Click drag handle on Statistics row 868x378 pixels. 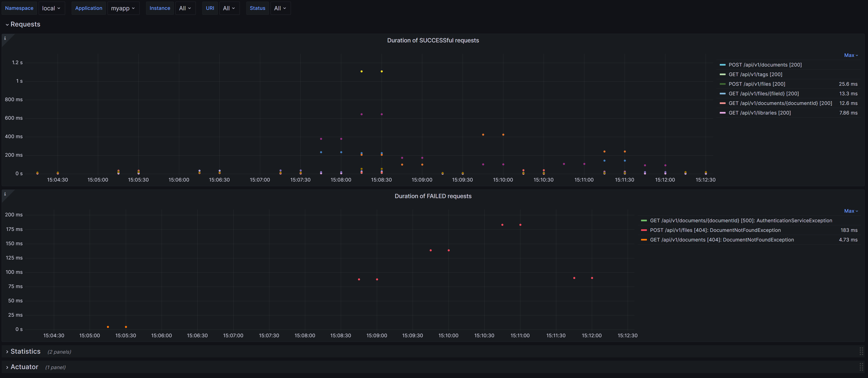click(861, 351)
